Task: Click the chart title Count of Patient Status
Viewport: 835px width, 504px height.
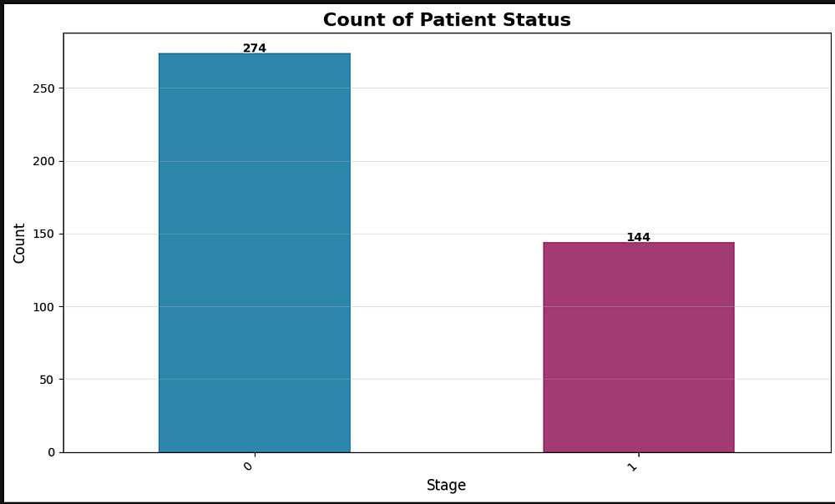Action: (447, 20)
